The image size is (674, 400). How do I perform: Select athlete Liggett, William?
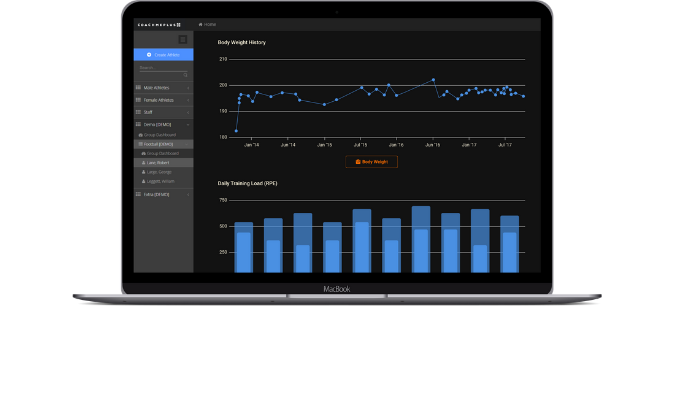[160, 181]
